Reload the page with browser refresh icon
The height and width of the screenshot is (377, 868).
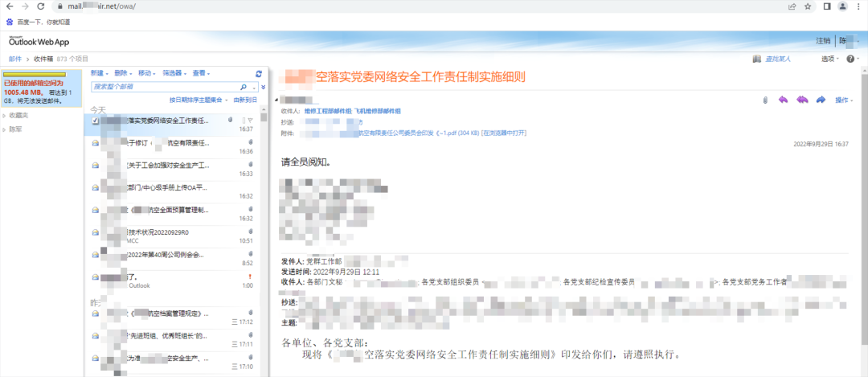[x=40, y=6]
